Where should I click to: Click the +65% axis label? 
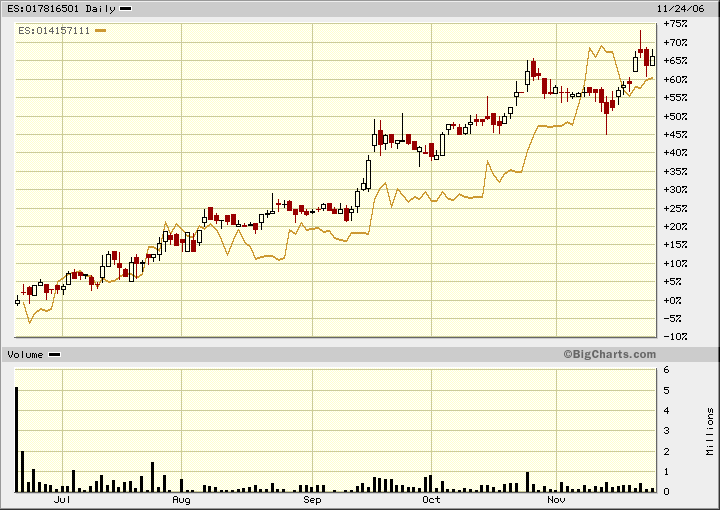coord(675,61)
